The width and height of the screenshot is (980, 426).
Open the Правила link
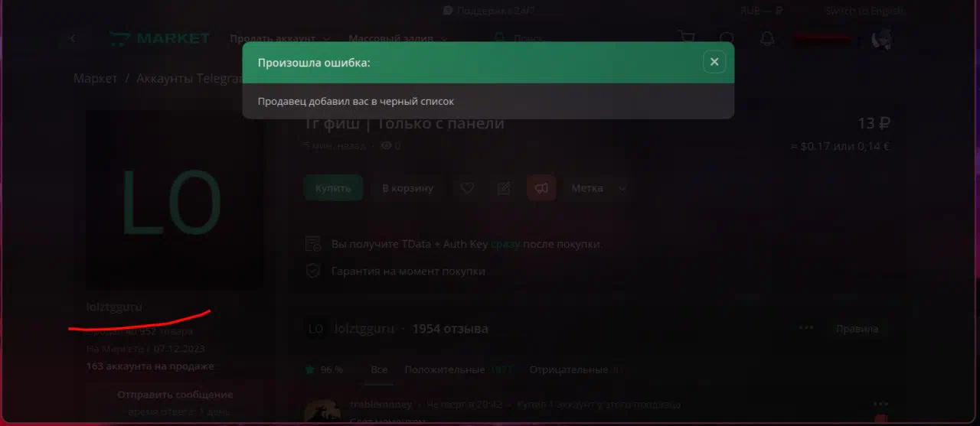point(857,329)
